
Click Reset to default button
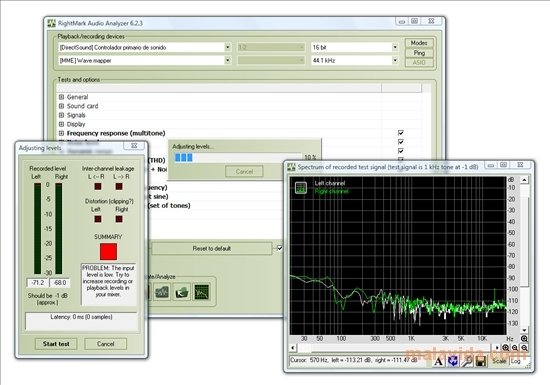(212, 249)
